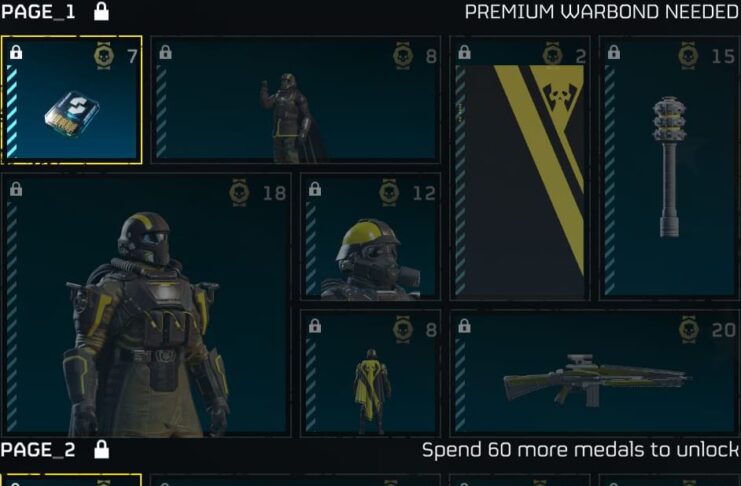Click the lock icon on helmet tile
This screenshot has width=741, height=486.
point(315,190)
